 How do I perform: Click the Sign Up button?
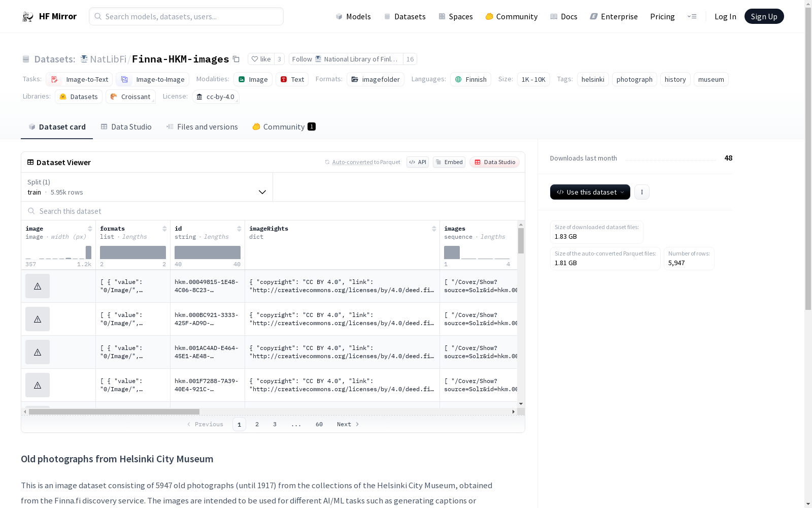(x=764, y=16)
